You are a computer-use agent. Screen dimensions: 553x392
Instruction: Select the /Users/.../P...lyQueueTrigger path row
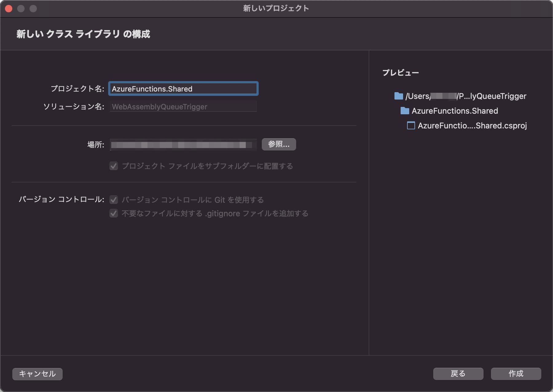point(460,96)
